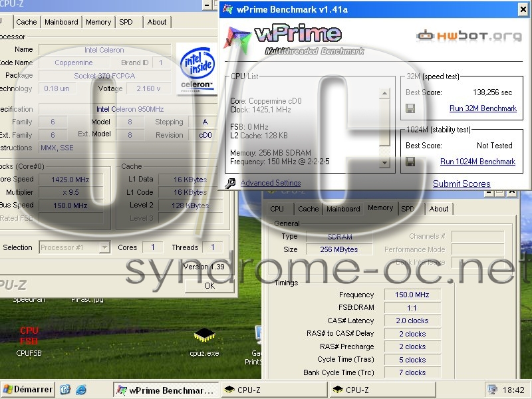Click the Voltage value 2.160 v
Viewport: 532px width, 399px height.
pos(148,88)
